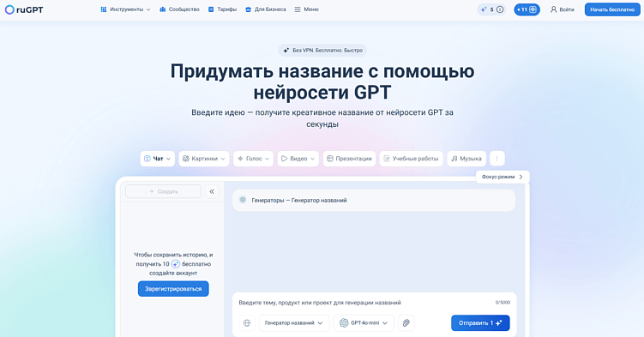The image size is (644, 337).
Task: Click the info icon beside 5 credits
Action: point(500,9)
